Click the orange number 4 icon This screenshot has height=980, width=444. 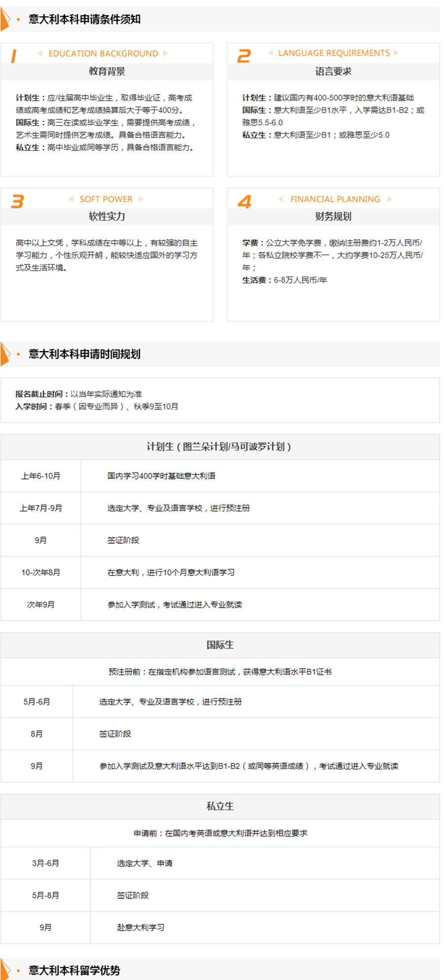pos(244,201)
